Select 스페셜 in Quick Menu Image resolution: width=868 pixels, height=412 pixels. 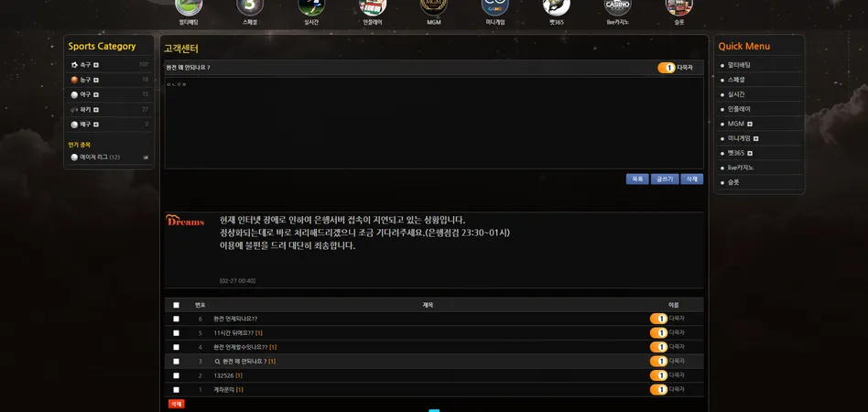point(736,80)
